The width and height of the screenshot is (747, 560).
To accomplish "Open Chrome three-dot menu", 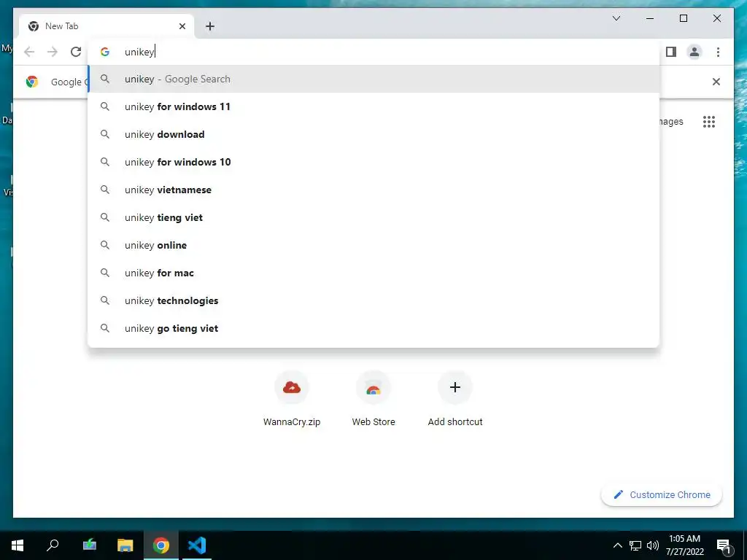I will coord(718,52).
